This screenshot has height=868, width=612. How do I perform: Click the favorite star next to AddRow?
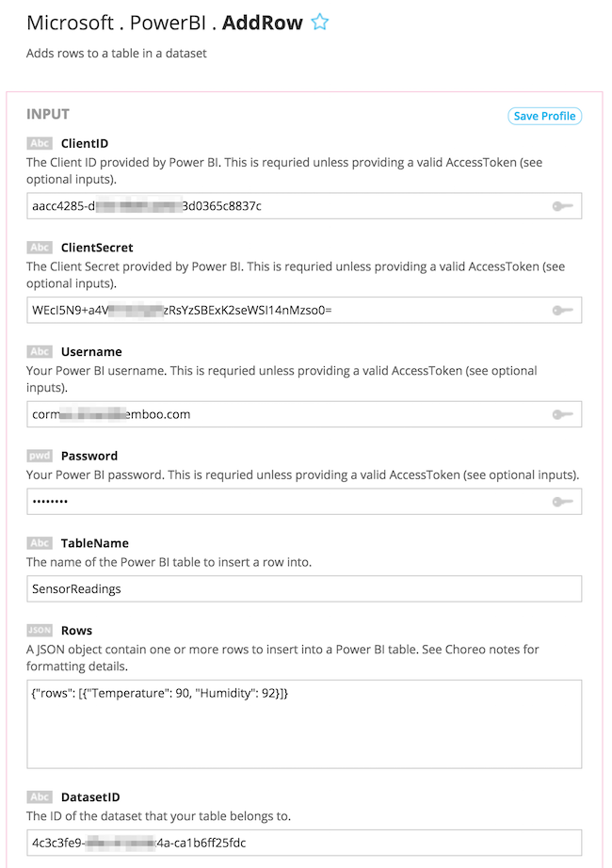[320, 23]
